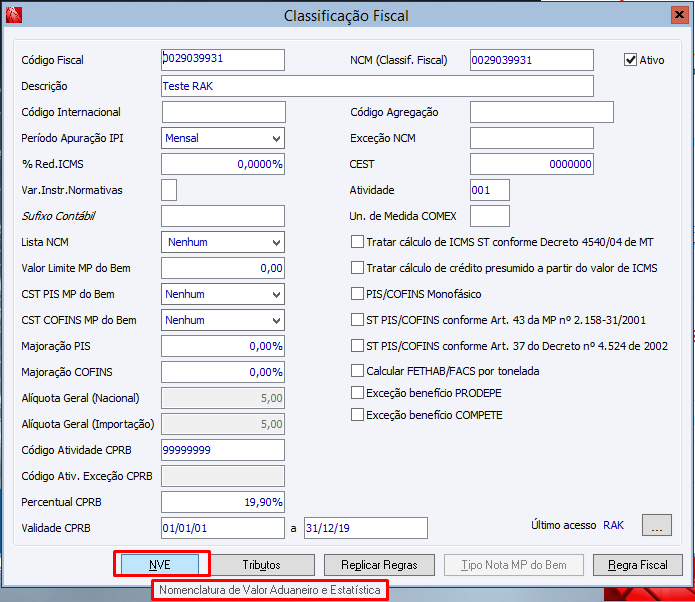
Task: Check ST PIS/COFINS Art. 43 MP 2.158-31/2001
Action: (357, 320)
